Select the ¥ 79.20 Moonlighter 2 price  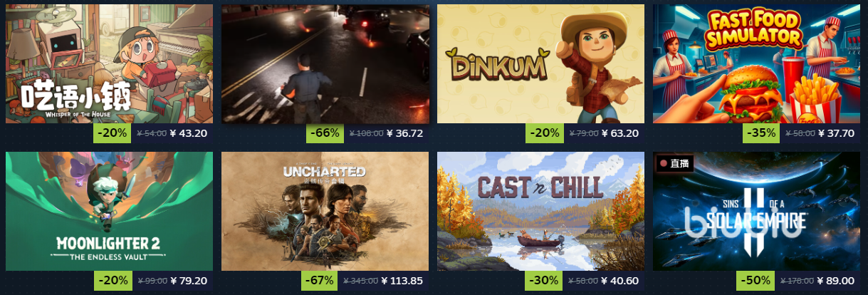point(189,281)
